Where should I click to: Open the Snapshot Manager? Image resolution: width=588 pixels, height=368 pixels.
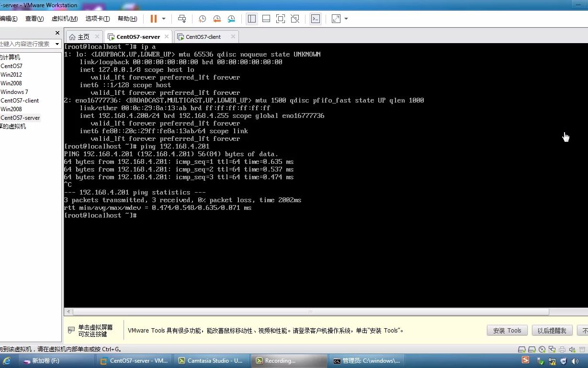pyautogui.click(x=231, y=18)
